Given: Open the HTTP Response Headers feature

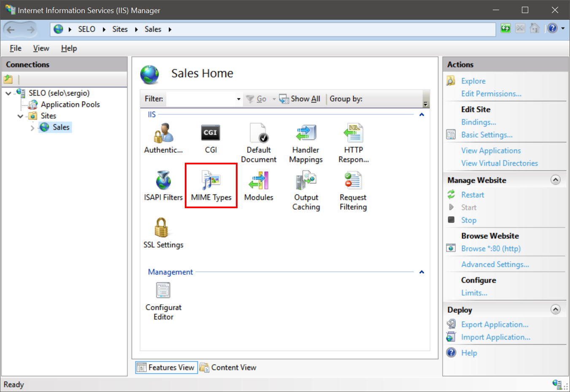Looking at the screenshot, I should click(x=354, y=143).
